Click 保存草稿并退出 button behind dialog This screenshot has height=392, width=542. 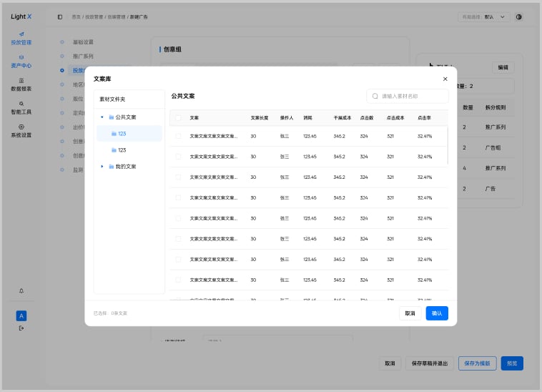[x=429, y=363]
